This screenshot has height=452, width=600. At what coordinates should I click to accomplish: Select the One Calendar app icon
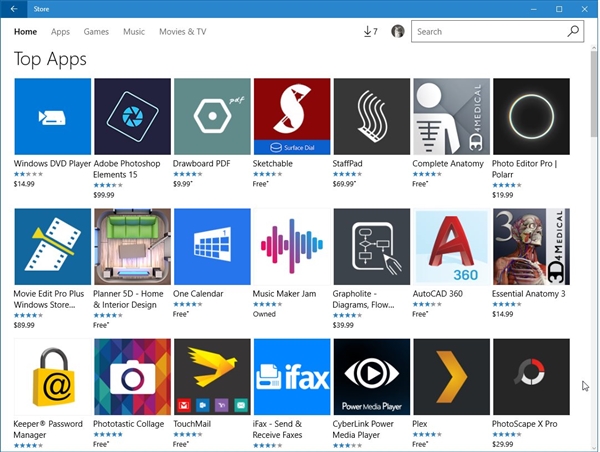[x=212, y=246]
